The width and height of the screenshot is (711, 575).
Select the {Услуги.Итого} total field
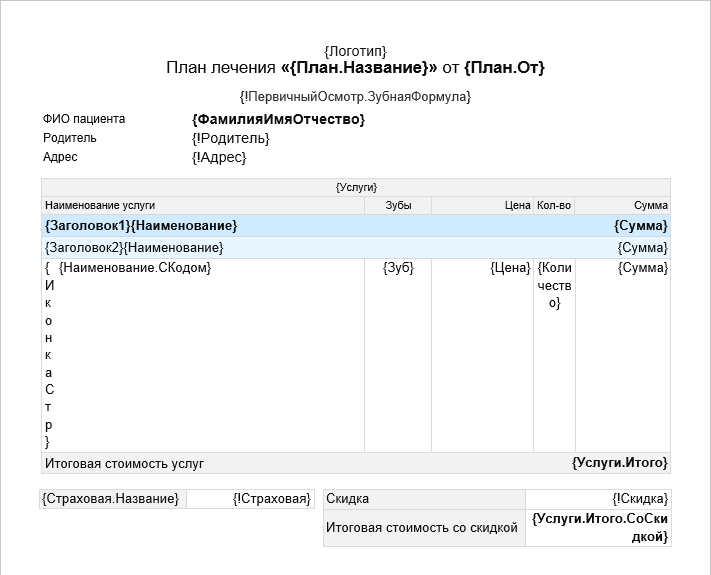click(x=619, y=463)
